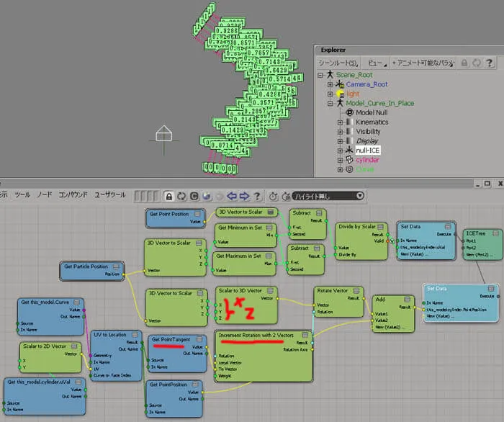Open the コンパウンド menu
Viewport: 504px width, 422px height.
click(73, 194)
